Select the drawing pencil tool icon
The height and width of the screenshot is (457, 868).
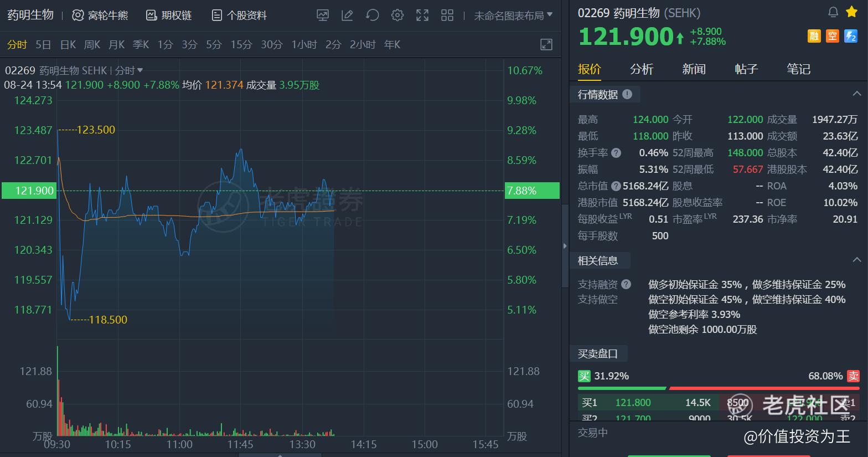click(x=347, y=16)
